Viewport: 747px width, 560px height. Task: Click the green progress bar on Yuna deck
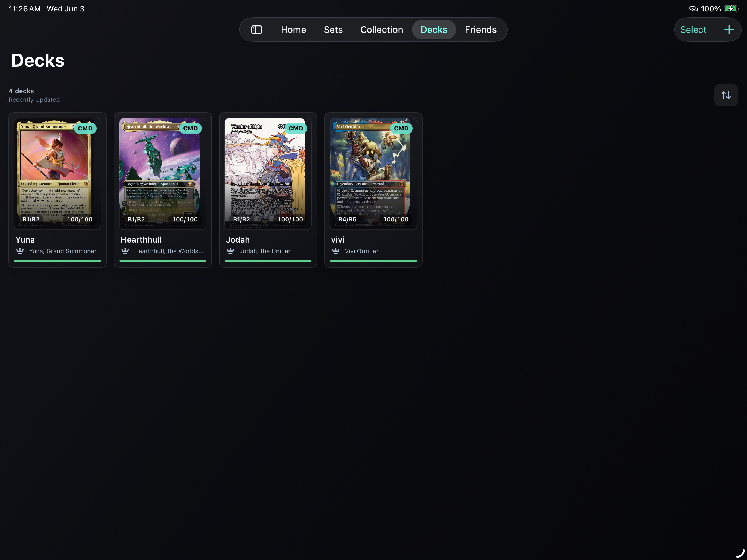(x=57, y=261)
